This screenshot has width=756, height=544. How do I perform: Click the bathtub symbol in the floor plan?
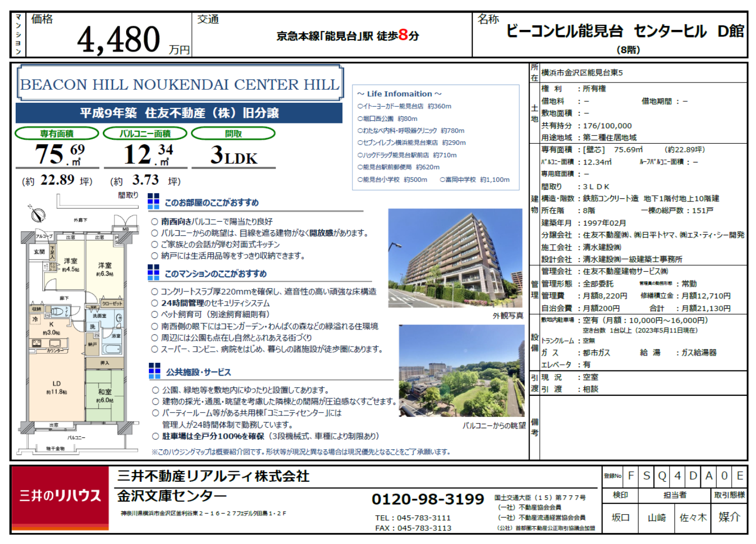click(x=112, y=349)
